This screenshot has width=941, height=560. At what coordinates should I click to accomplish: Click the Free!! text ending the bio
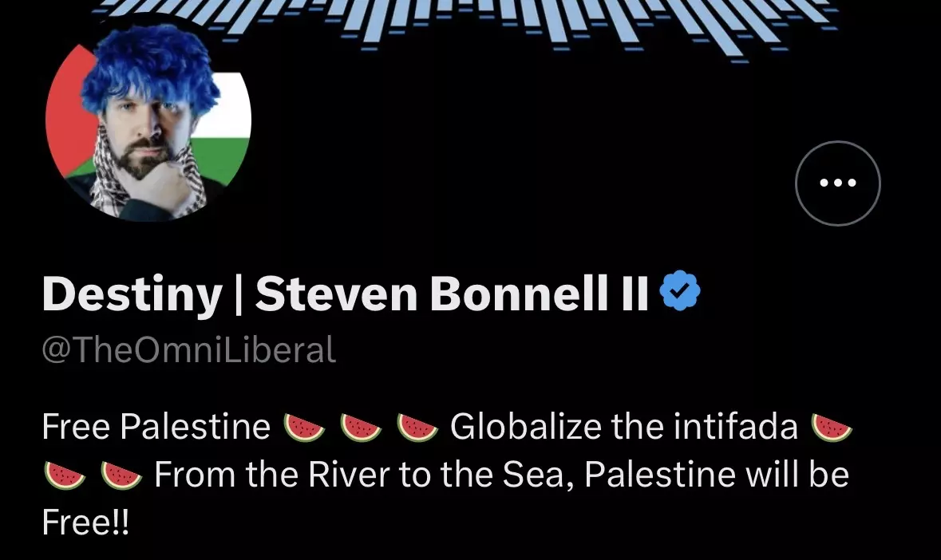[x=85, y=523]
